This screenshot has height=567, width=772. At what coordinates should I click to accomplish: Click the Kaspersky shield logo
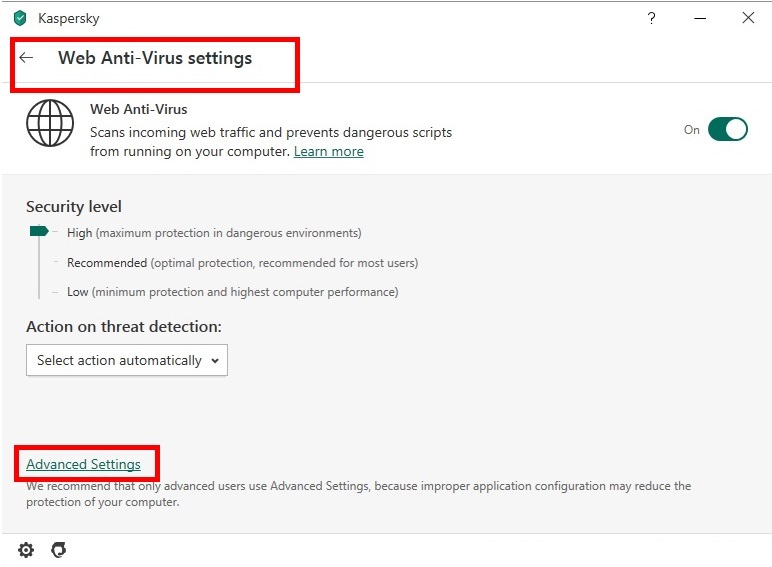(x=20, y=18)
